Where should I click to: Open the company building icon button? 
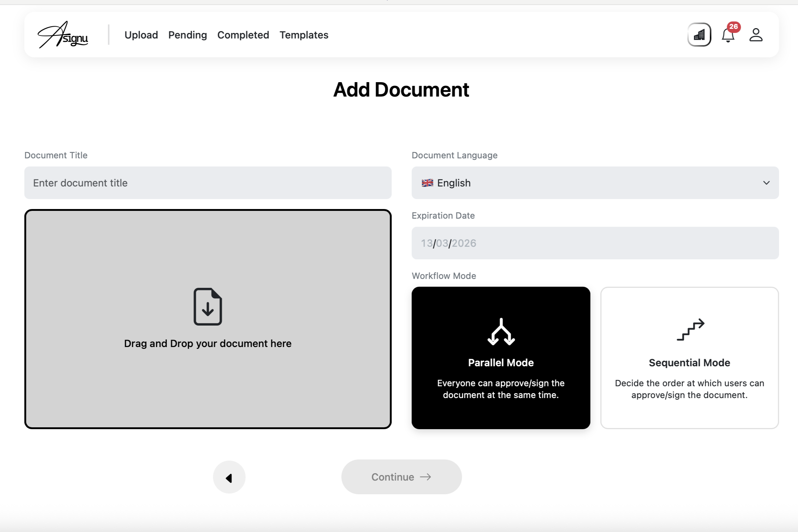(x=699, y=35)
